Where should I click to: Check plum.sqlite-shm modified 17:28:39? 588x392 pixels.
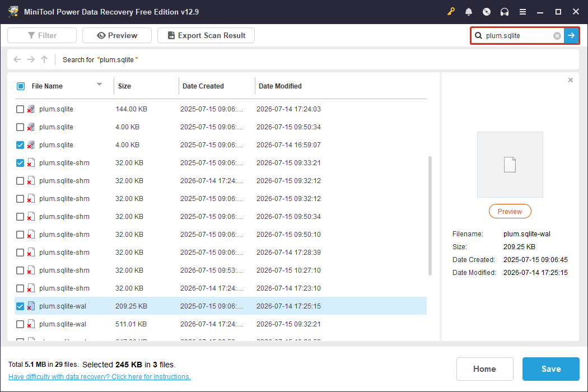click(x=20, y=253)
